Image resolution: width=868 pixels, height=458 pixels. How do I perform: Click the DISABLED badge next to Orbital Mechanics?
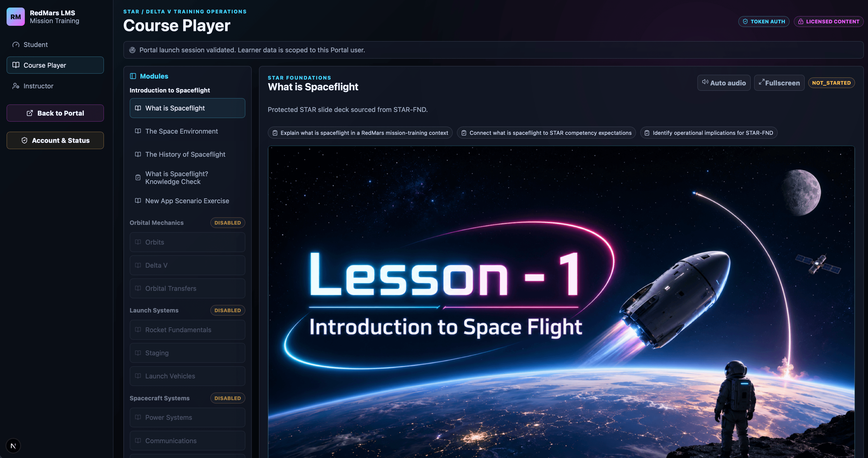[227, 223]
